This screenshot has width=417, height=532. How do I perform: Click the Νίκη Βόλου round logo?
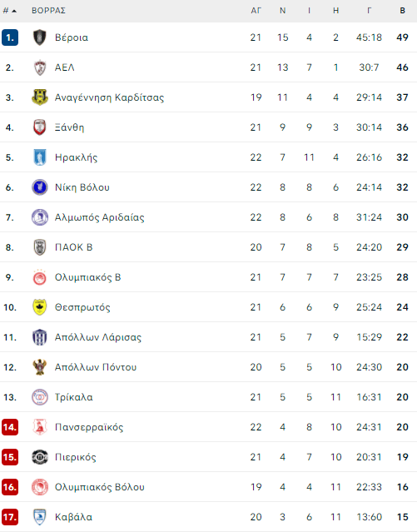pos(40,187)
